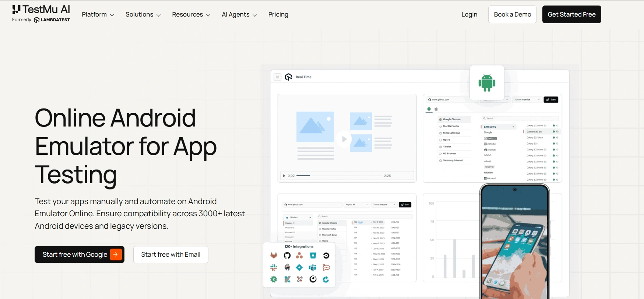Click the Book a Demo button
This screenshot has width=644, height=299.
click(512, 14)
